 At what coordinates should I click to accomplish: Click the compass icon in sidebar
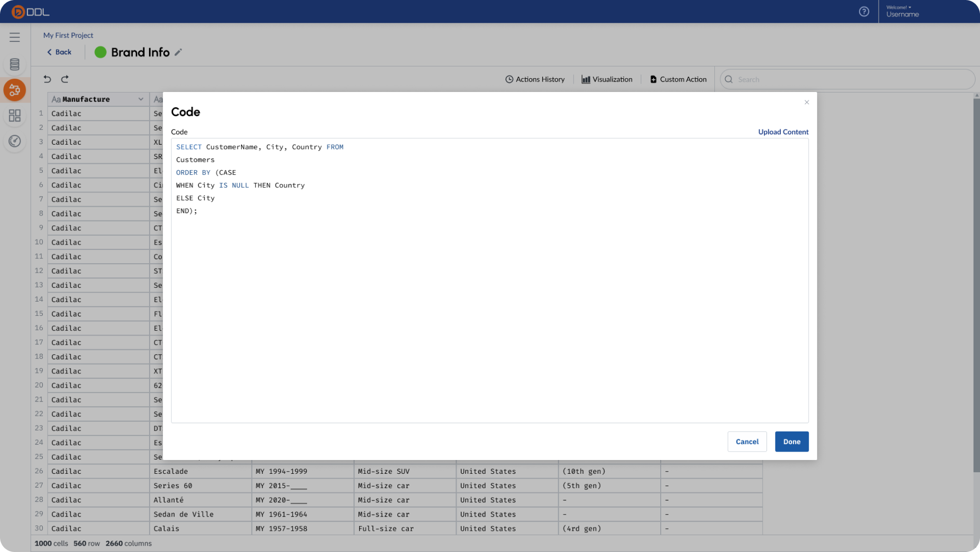click(15, 141)
